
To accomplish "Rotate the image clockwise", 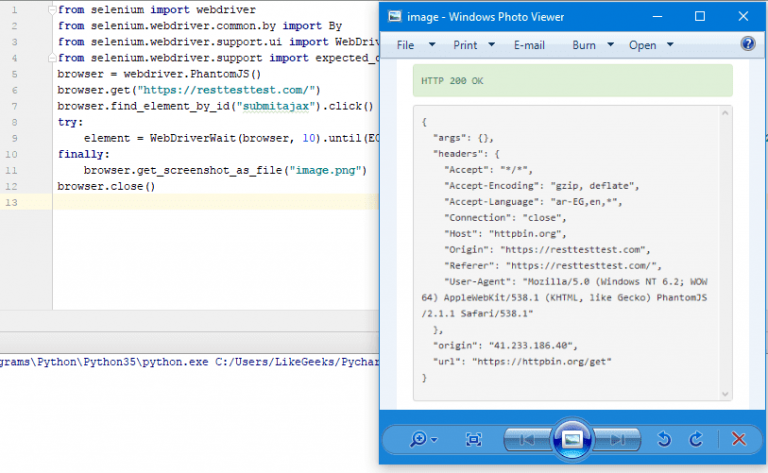I will 696,439.
